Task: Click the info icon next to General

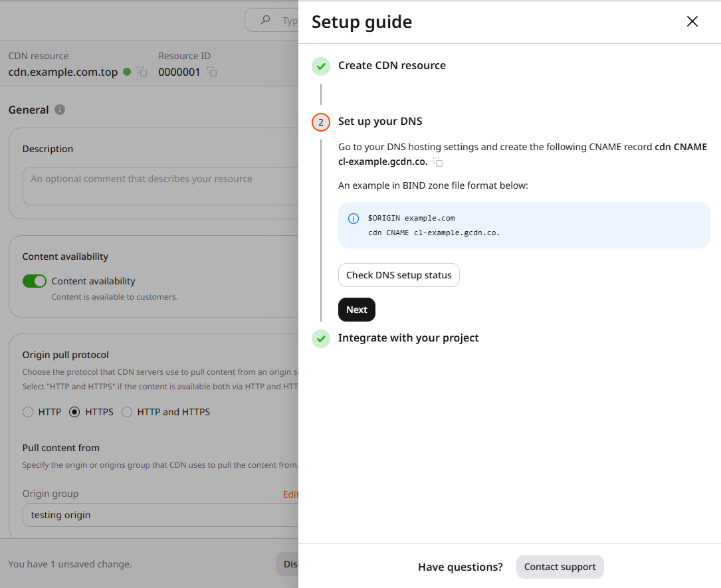Action: coord(60,110)
